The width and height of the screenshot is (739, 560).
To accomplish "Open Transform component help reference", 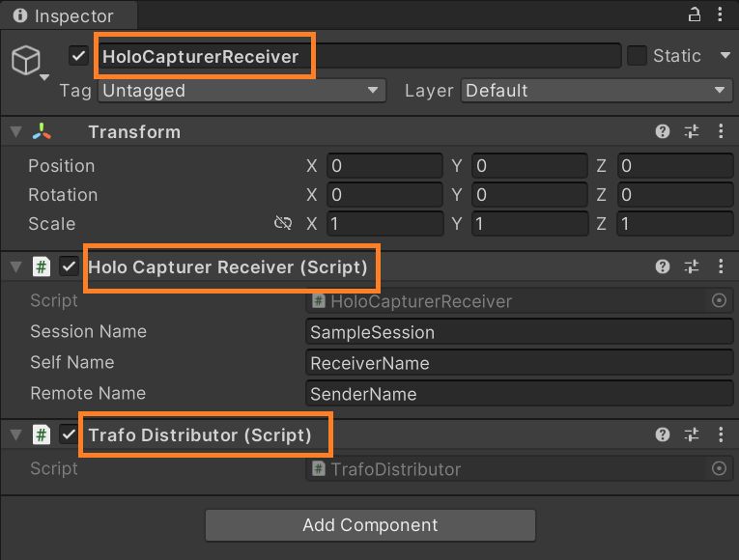I will [663, 132].
